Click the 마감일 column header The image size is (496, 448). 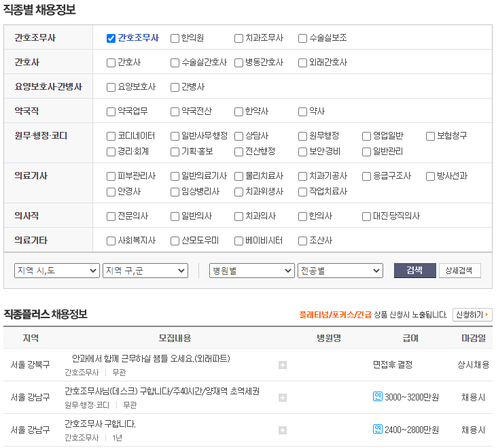click(x=474, y=338)
